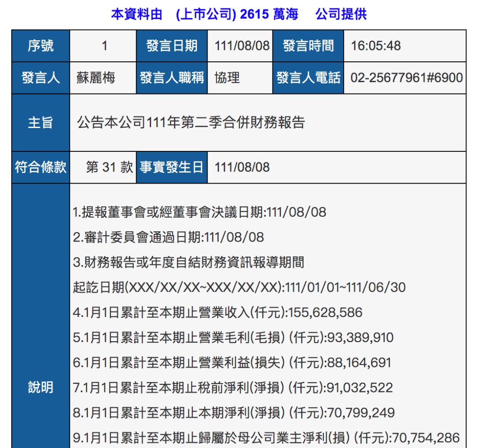Click the title value '協理'
The width and height of the screenshot is (477, 448).
(x=227, y=78)
